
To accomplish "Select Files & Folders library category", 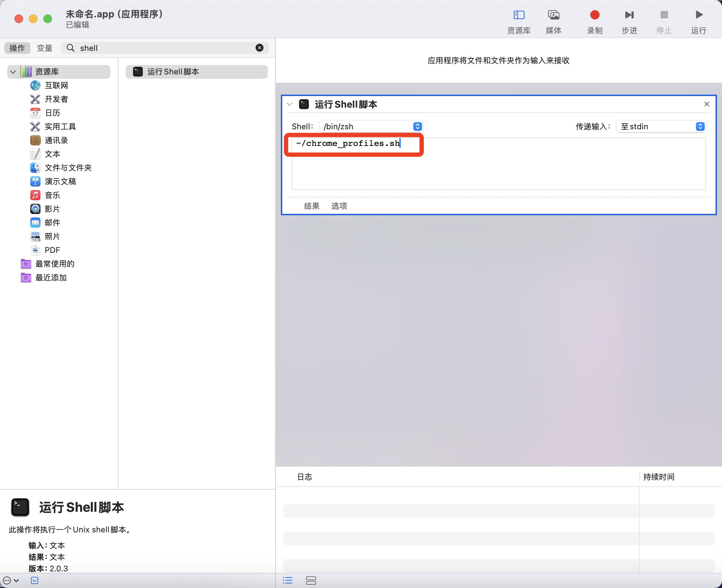I will [68, 168].
